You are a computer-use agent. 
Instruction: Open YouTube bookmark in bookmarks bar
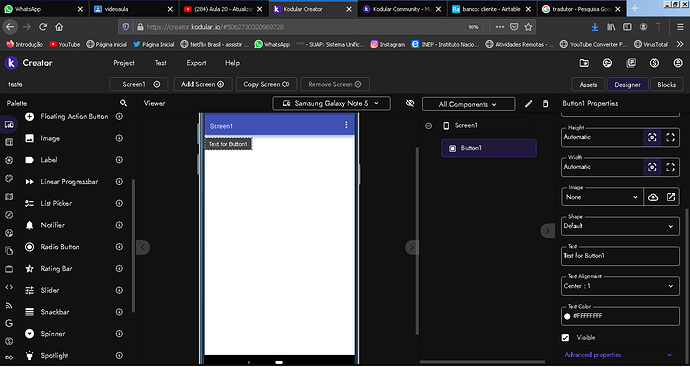(65, 44)
